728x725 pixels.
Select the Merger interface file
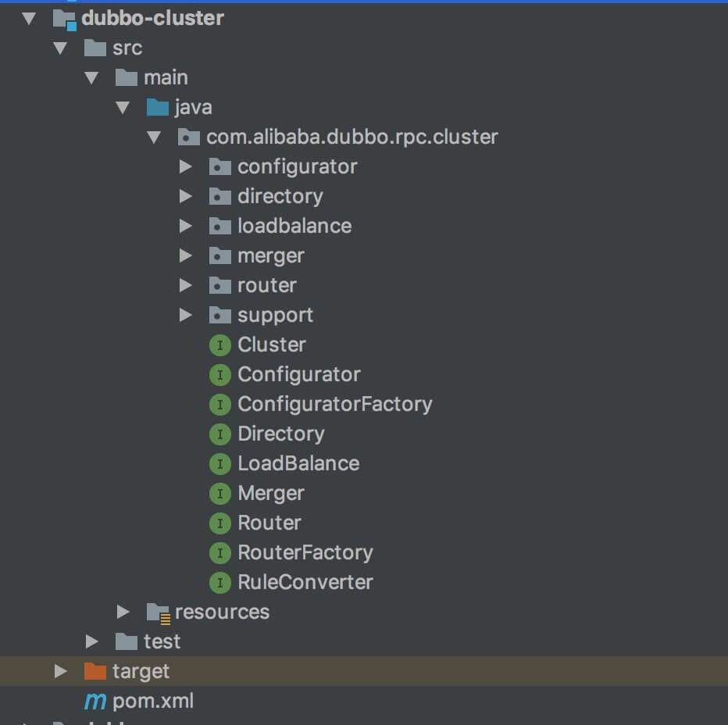point(270,493)
